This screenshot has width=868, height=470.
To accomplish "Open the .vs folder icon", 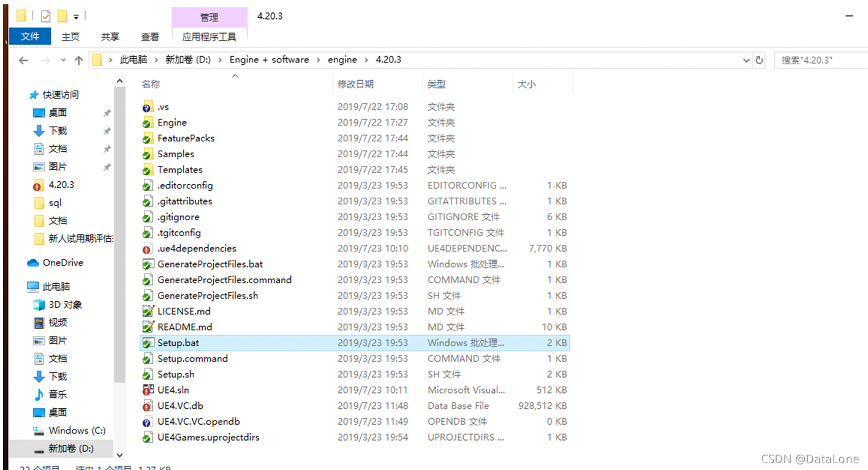I will point(147,107).
